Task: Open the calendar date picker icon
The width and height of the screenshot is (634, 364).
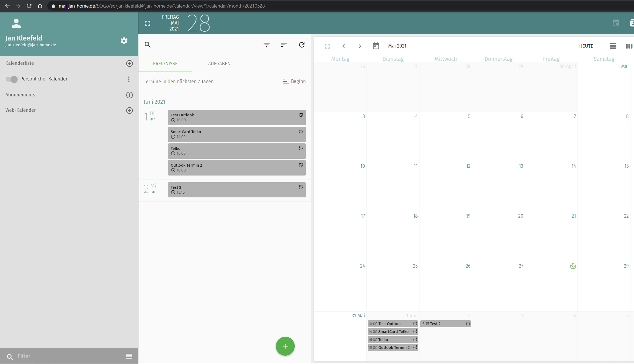Action: tap(376, 46)
